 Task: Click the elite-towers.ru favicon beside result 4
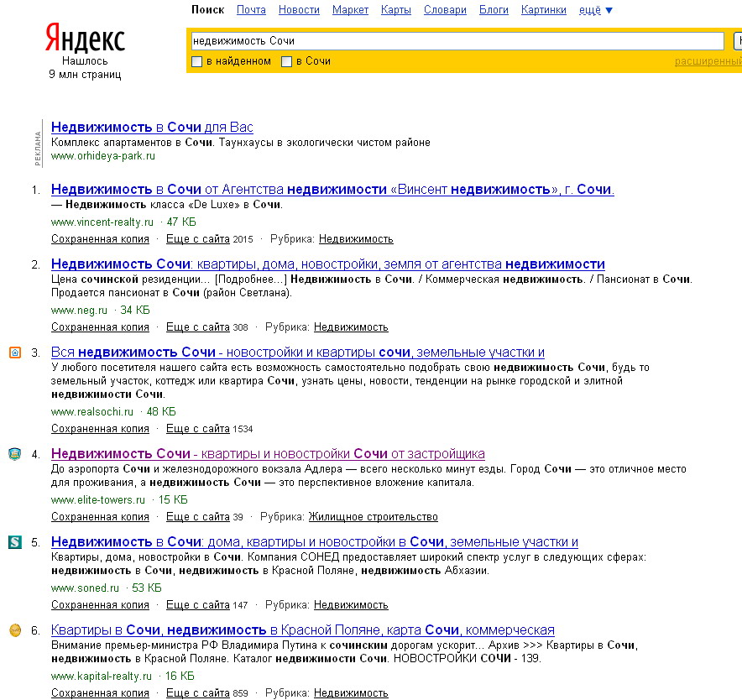[x=15, y=454]
